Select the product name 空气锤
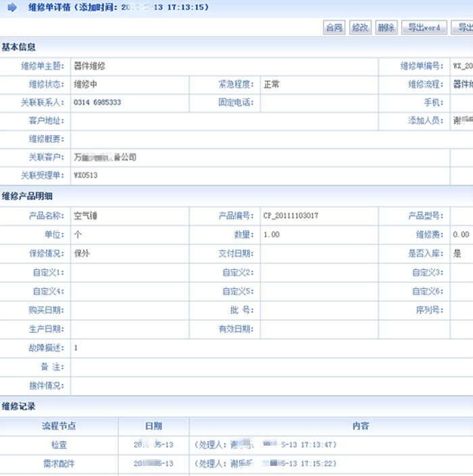Viewport: 473px width, 476px height. [x=86, y=216]
